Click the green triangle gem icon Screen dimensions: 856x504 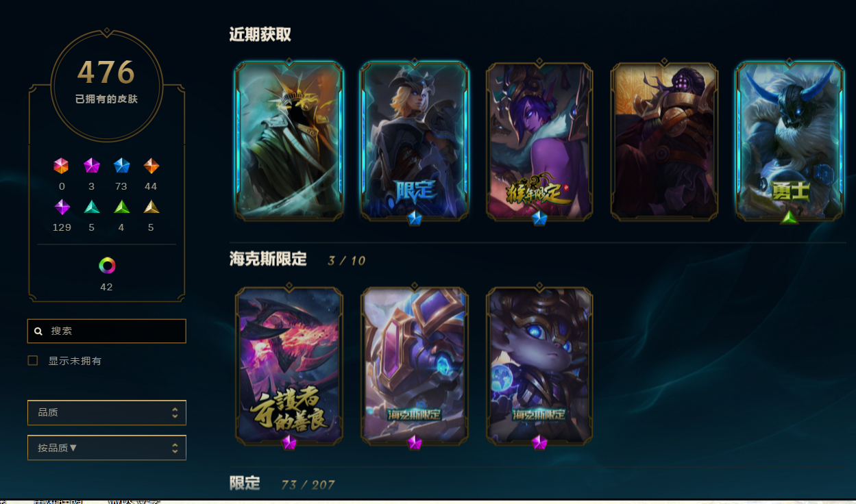(x=121, y=207)
